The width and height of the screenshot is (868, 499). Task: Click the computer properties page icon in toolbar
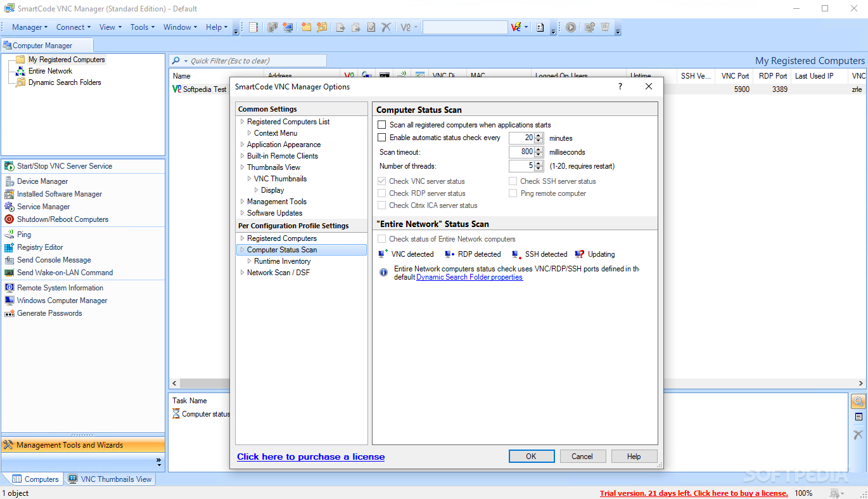[540, 27]
